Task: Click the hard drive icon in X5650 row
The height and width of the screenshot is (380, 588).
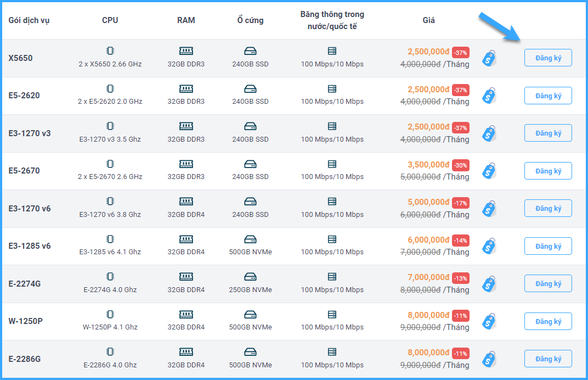Action: (x=250, y=51)
